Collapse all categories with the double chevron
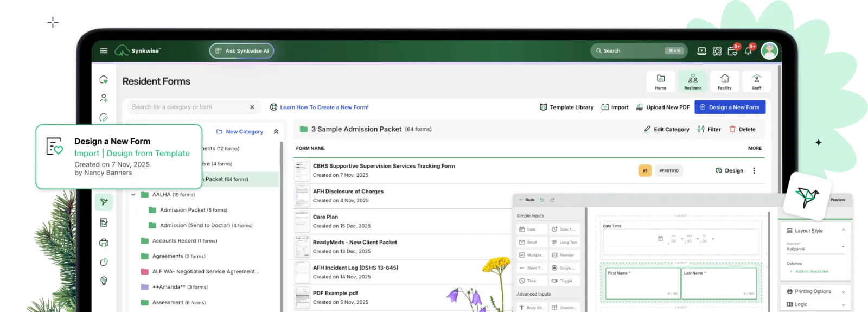868x312 pixels. pos(276,132)
